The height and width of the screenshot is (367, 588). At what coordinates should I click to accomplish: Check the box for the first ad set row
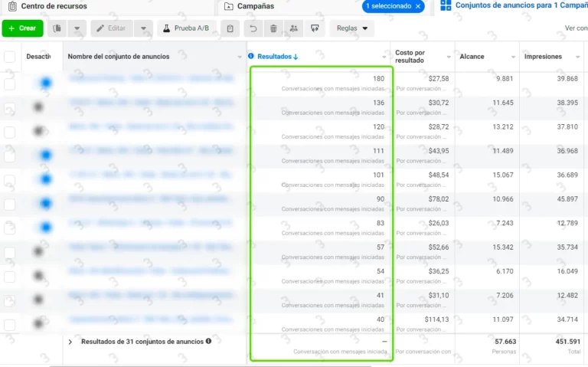pos(9,84)
